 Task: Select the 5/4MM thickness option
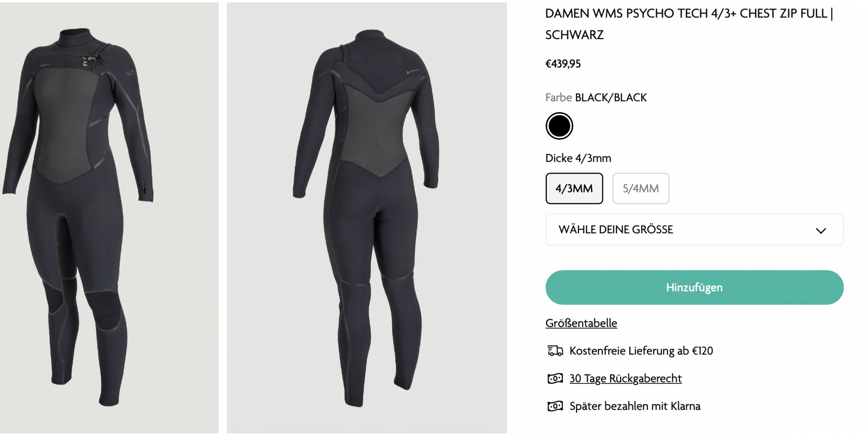(x=641, y=189)
